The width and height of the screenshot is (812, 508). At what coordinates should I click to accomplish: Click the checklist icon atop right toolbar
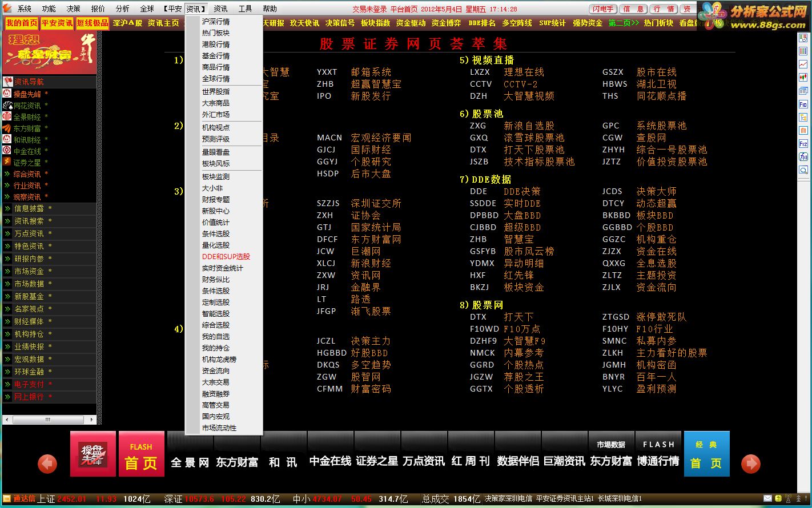point(803,38)
